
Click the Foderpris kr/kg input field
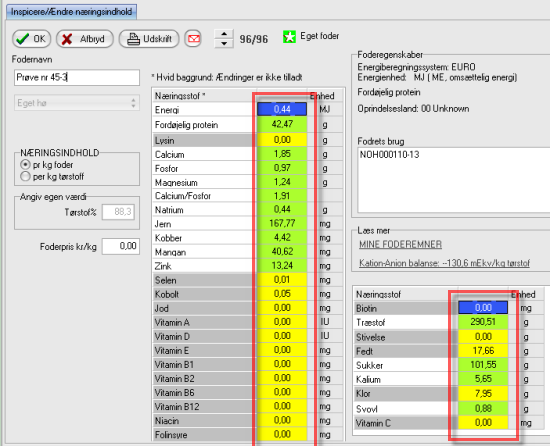click(121, 246)
